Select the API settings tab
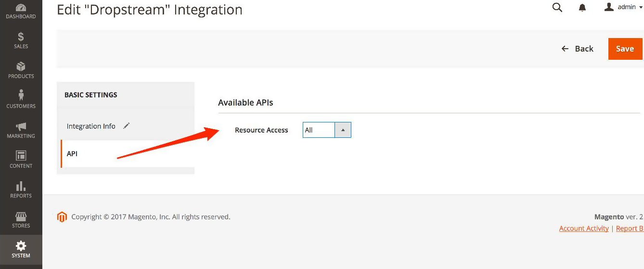 pos(128,154)
